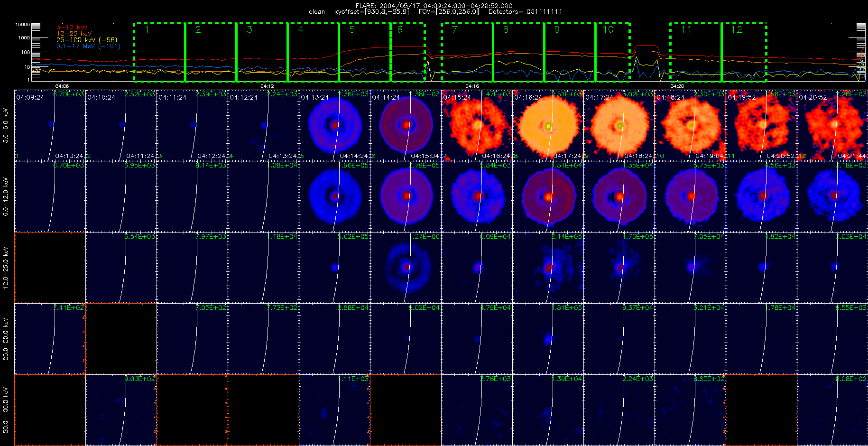Open the 04:15:24 image in 3.0-6.0 keV row

point(477,125)
